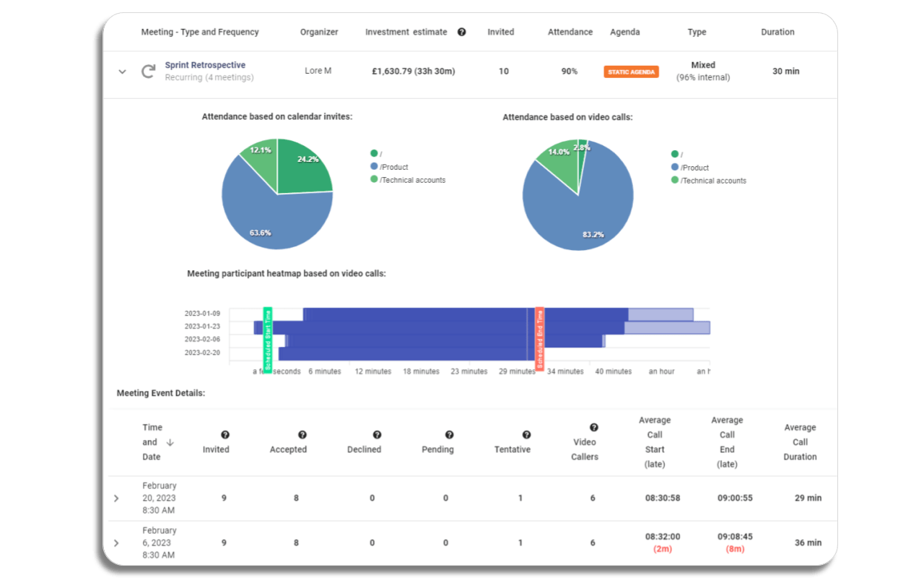Viewport: 924px width, 578px height.
Task: Click the Video Callers help icon
Action: coord(593,426)
